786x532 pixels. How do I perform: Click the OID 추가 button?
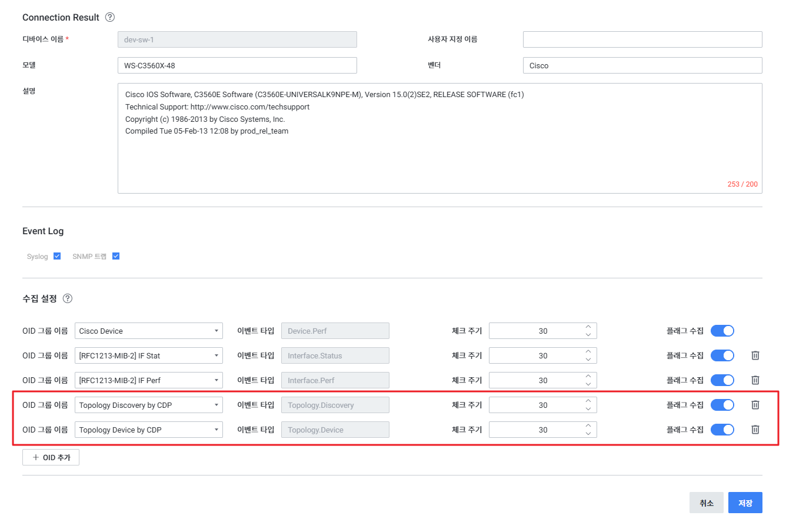[51, 457]
